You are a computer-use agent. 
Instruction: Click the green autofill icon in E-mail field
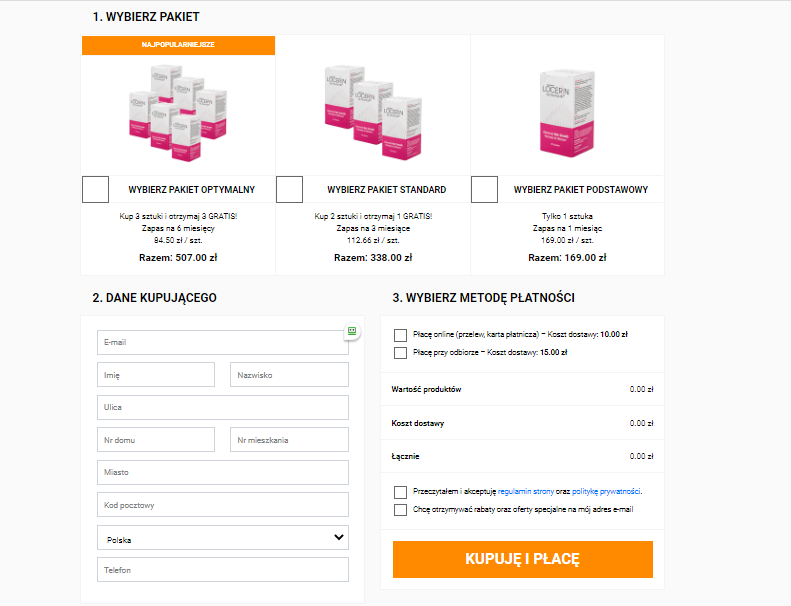[351, 330]
